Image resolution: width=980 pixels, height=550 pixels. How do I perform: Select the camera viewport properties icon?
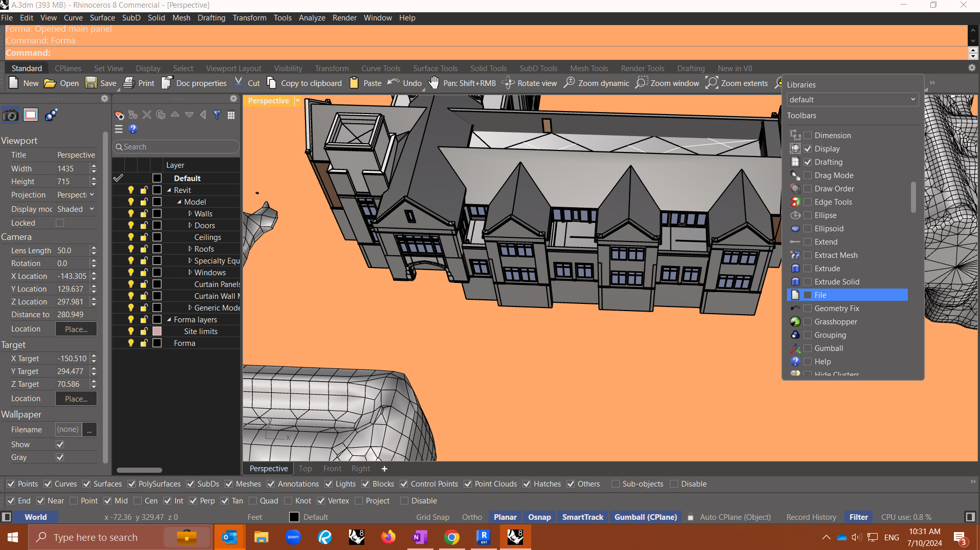click(x=10, y=115)
